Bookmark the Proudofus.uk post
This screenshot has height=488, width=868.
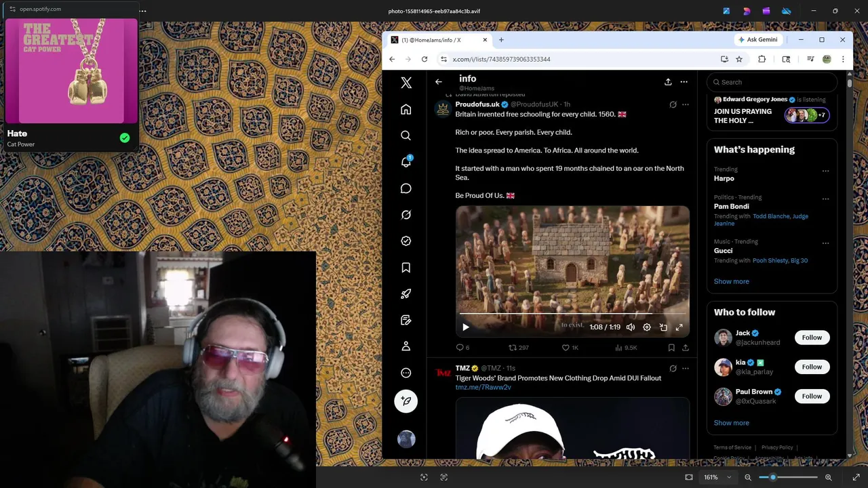(x=671, y=348)
